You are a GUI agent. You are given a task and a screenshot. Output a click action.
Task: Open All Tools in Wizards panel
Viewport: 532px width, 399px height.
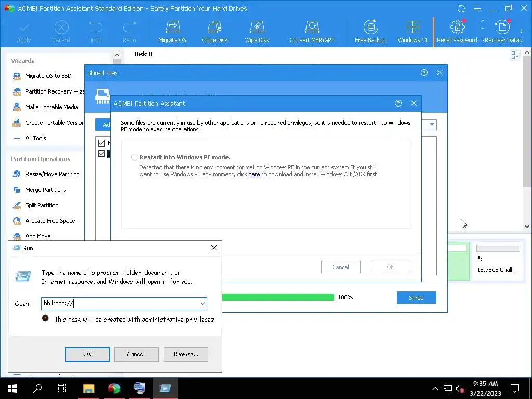tap(29, 138)
